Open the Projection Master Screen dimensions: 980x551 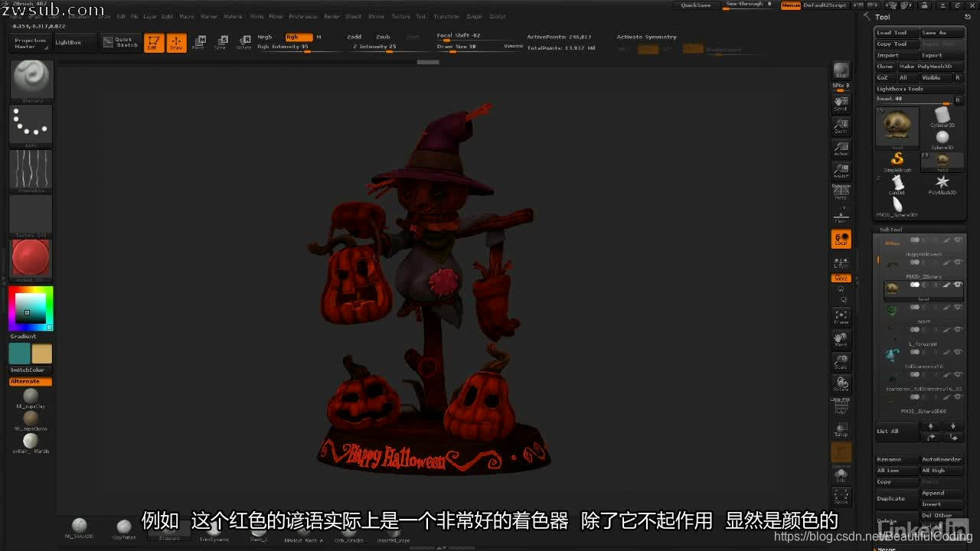pos(31,43)
